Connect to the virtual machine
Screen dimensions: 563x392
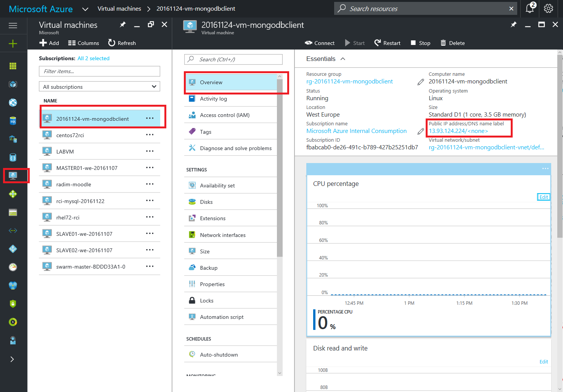(x=320, y=43)
